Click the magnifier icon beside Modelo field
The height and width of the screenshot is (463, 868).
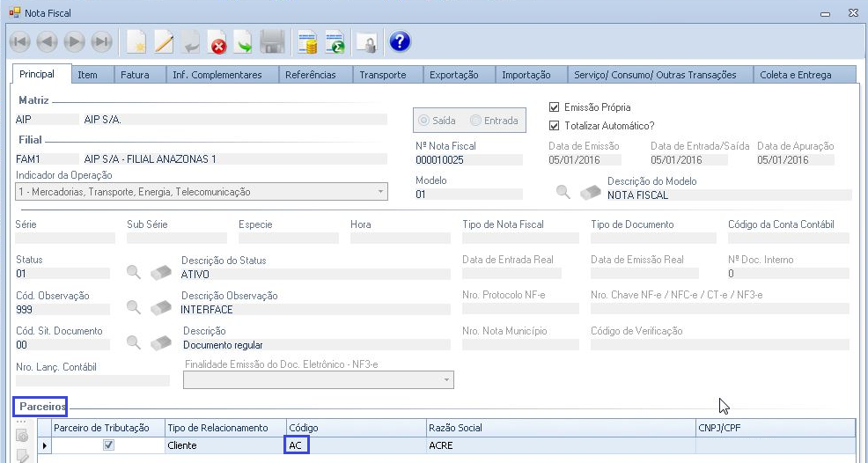563,193
